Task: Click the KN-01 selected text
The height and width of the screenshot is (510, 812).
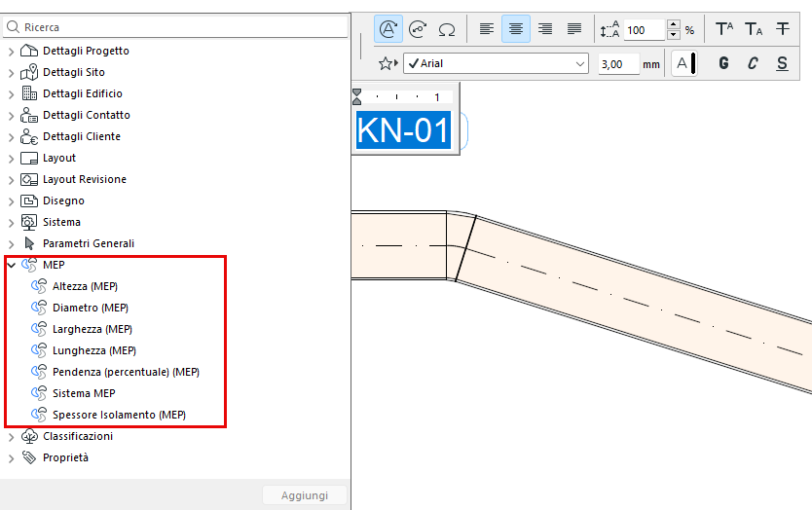Action: pyautogui.click(x=403, y=130)
